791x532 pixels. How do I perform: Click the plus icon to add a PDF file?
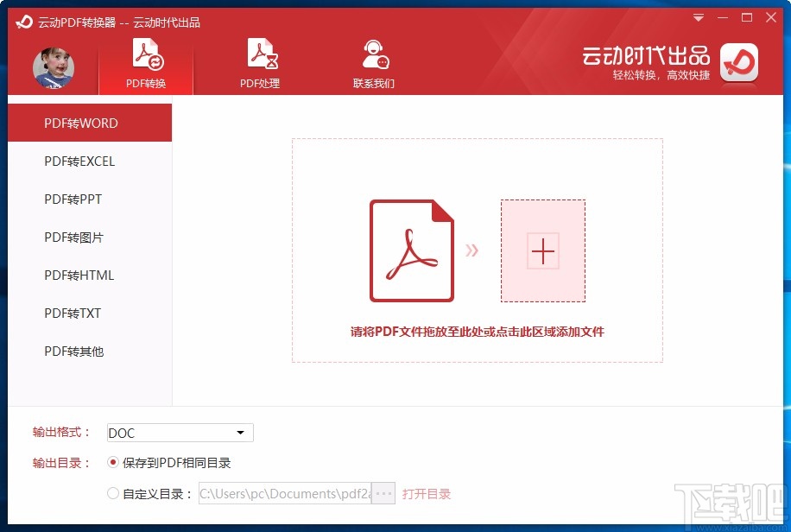tap(542, 251)
